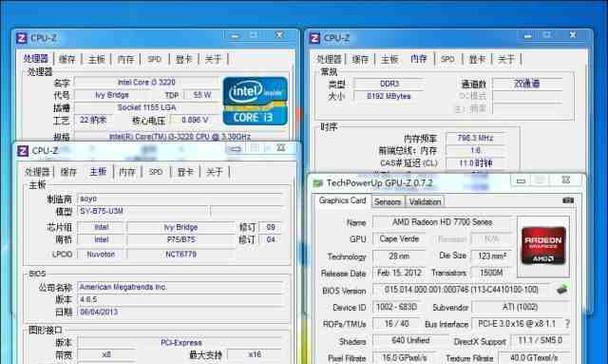608x364 pixels.
Task: Click the CPU-Z icon of memory window
Action: coord(314,38)
